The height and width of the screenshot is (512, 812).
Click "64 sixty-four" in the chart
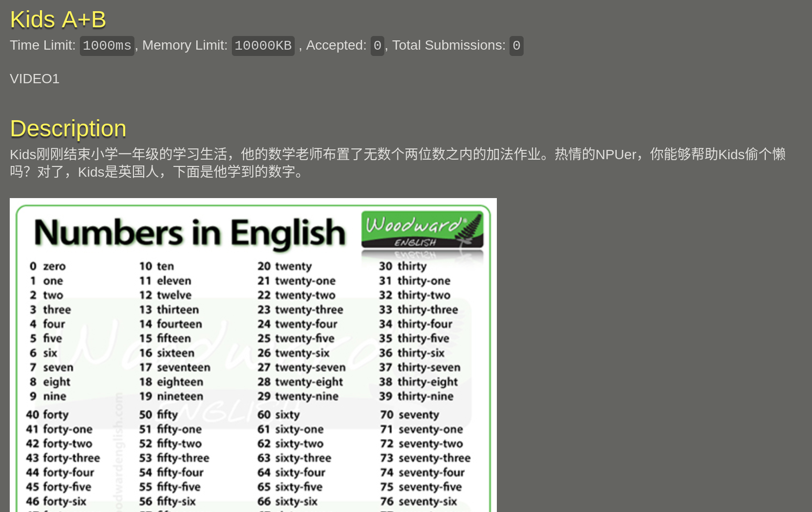click(291, 472)
